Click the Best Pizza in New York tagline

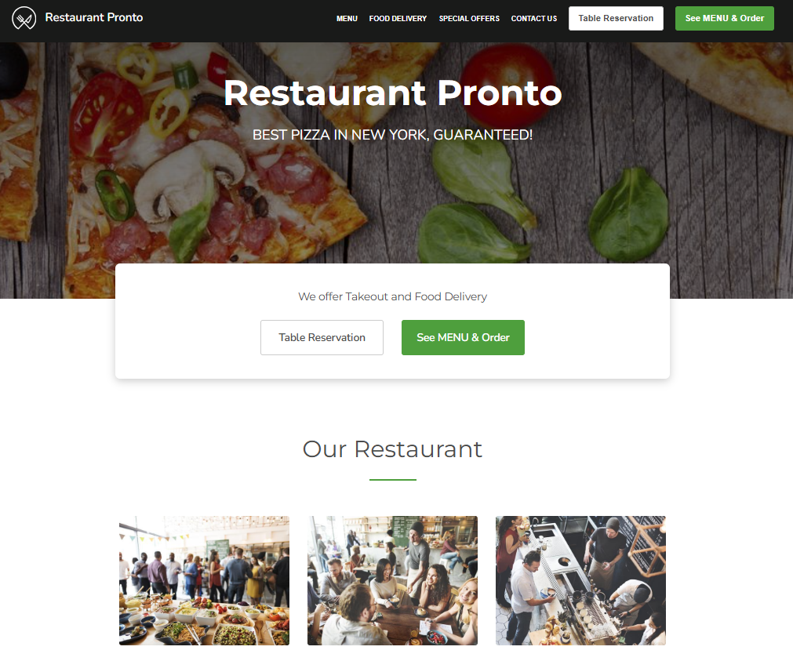click(392, 135)
